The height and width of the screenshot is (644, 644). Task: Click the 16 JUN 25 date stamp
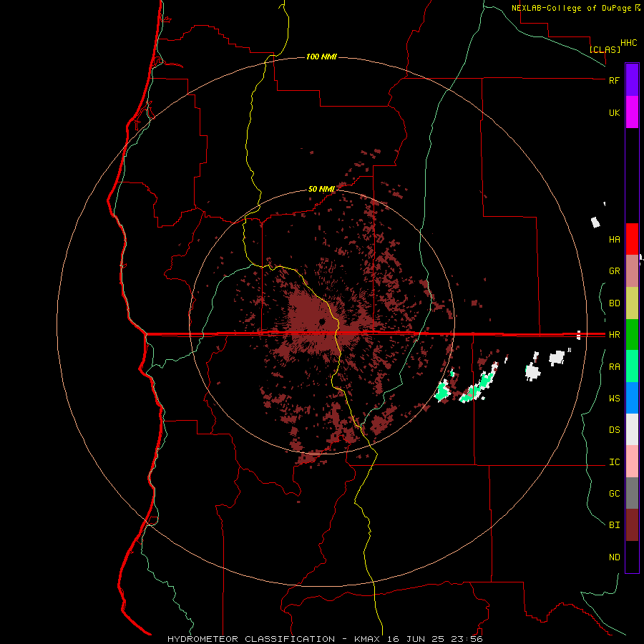[x=416, y=639]
